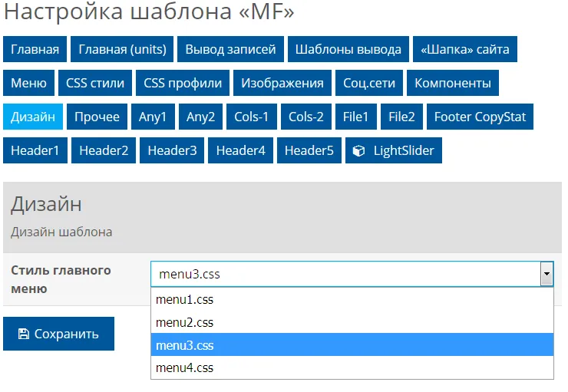Open the «Шапка» сайта tab
This screenshot has width=568, height=392.
coord(464,49)
